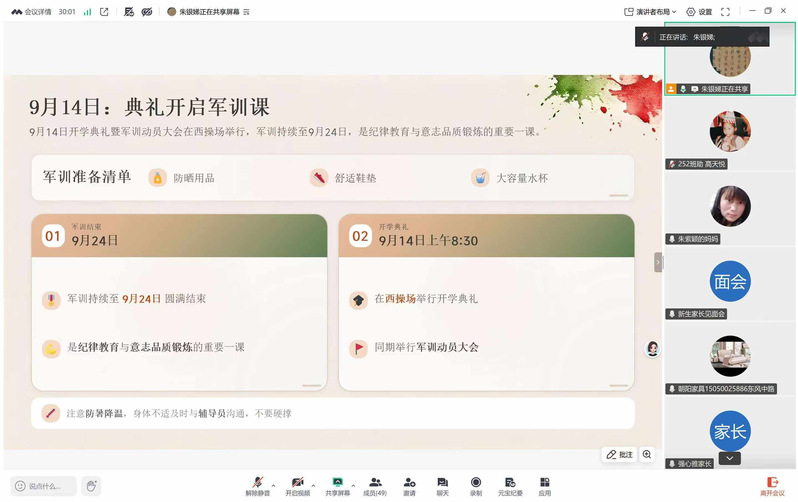The width and height of the screenshot is (798, 502).
Task: Click the magnifier zoom icon beside 批注
Action: pyautogui.click(x=647, y=454)
